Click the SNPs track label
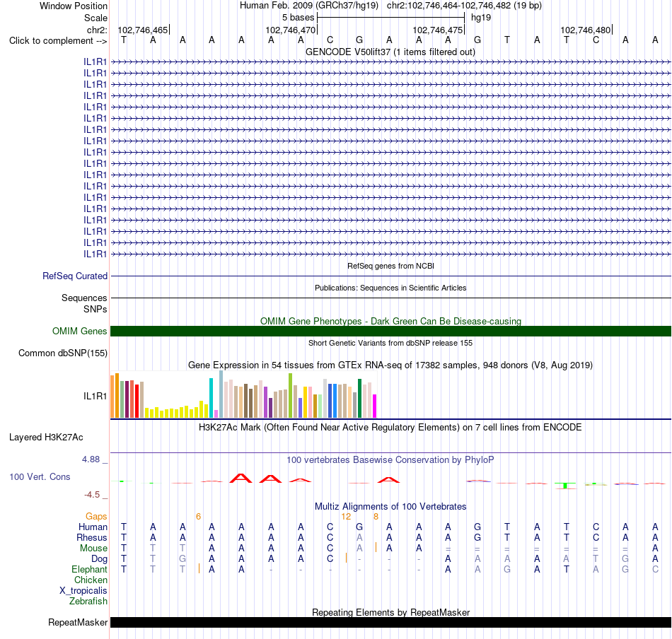The image size is (672, 639). coord(95,309)
